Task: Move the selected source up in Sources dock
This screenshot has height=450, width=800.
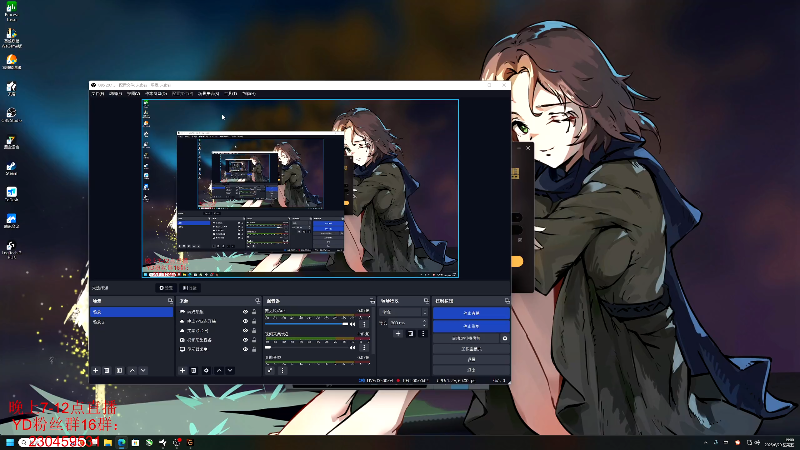Action: [x=219, y=370]
